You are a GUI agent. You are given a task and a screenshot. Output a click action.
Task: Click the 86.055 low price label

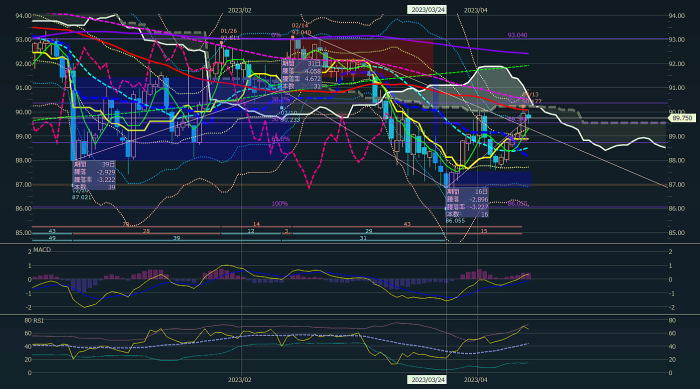tap(455, 221)
